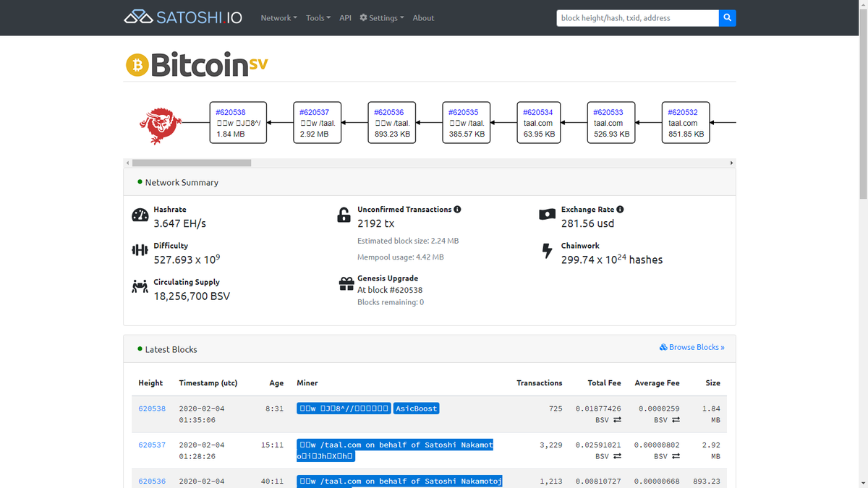The height and width of the screenshot is (488, 868).
Task: Click the 3,229 transactions cell
Action: tap(550, 445)
